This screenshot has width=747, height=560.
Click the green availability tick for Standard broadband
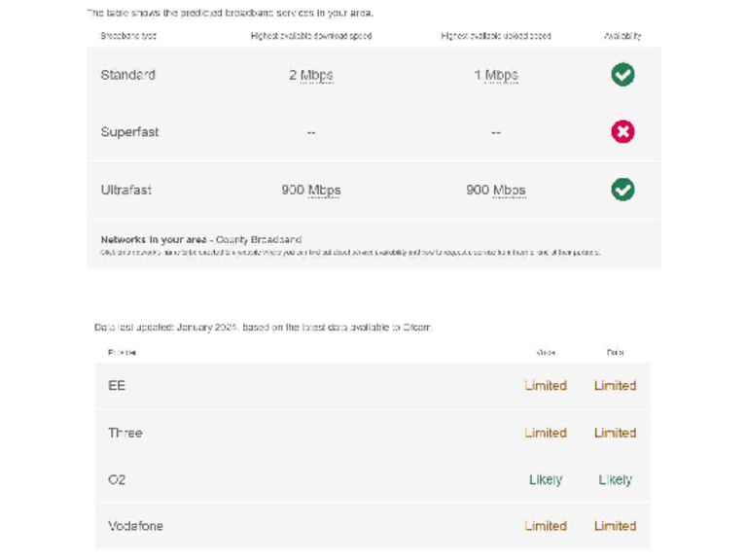(622, 75)
